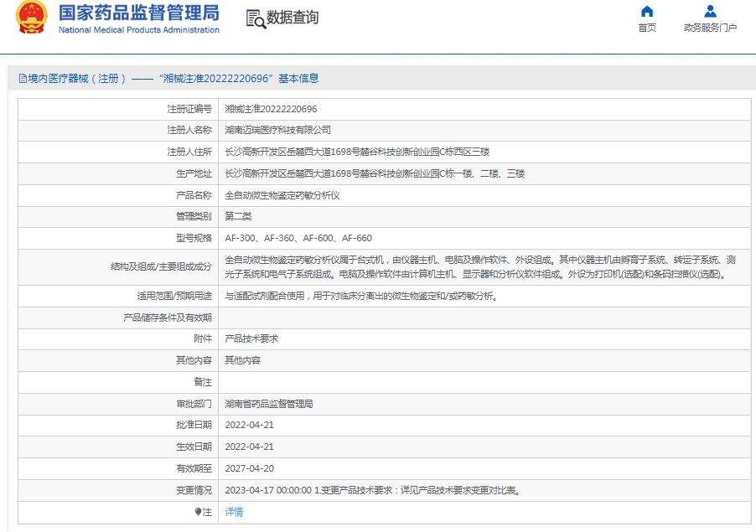
Task: Click the document icon before 境内医疗器械
Action: click(x=23, y=79)
